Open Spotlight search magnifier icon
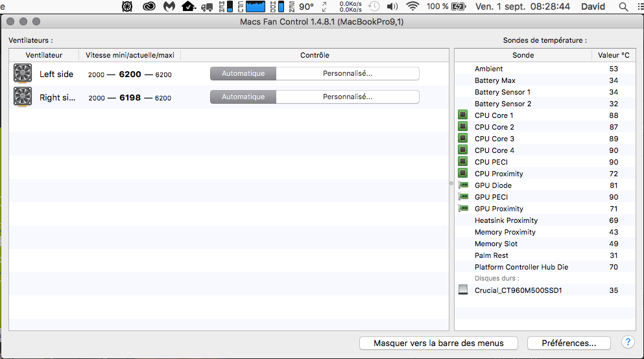 click(x=623, y=6)
